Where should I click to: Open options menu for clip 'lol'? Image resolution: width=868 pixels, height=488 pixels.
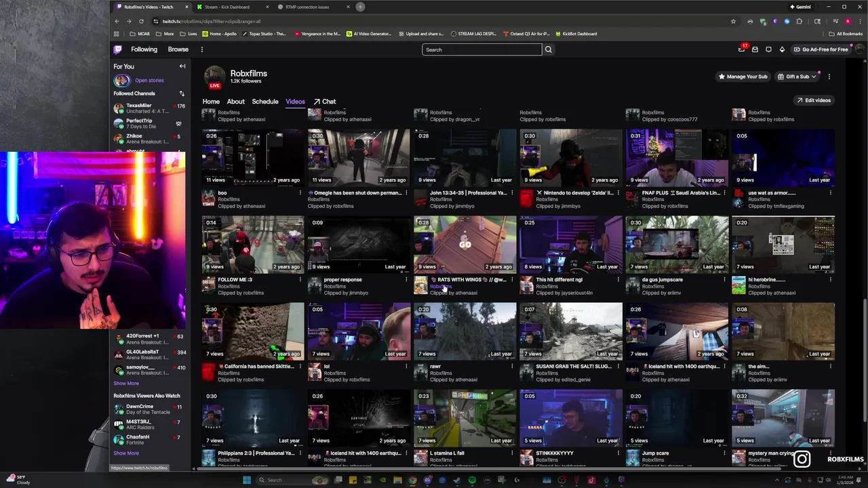click(406, 367)
